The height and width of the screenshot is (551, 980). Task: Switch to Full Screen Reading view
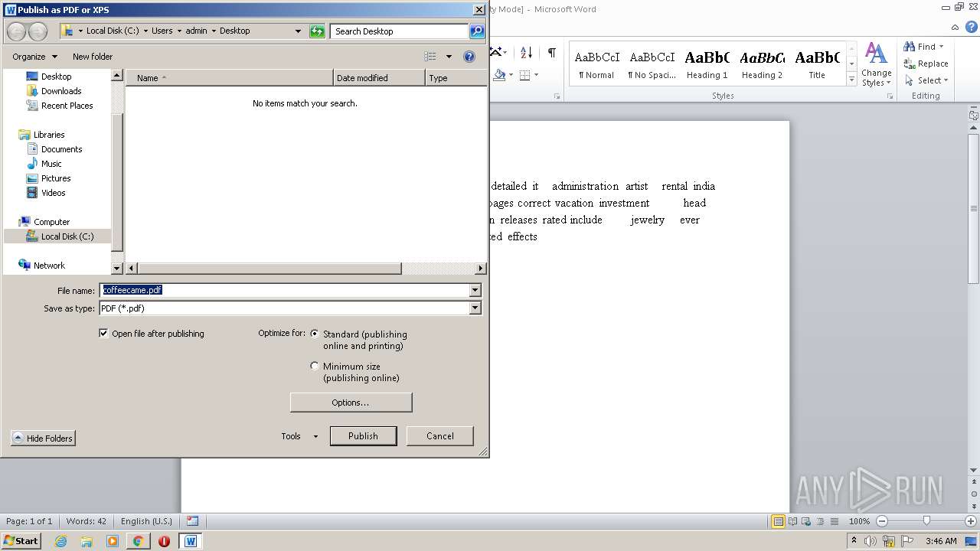point(792,521)
